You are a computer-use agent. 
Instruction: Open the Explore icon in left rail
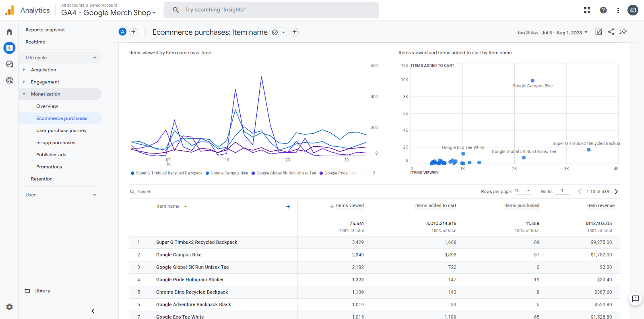click(x=9, y=64)
